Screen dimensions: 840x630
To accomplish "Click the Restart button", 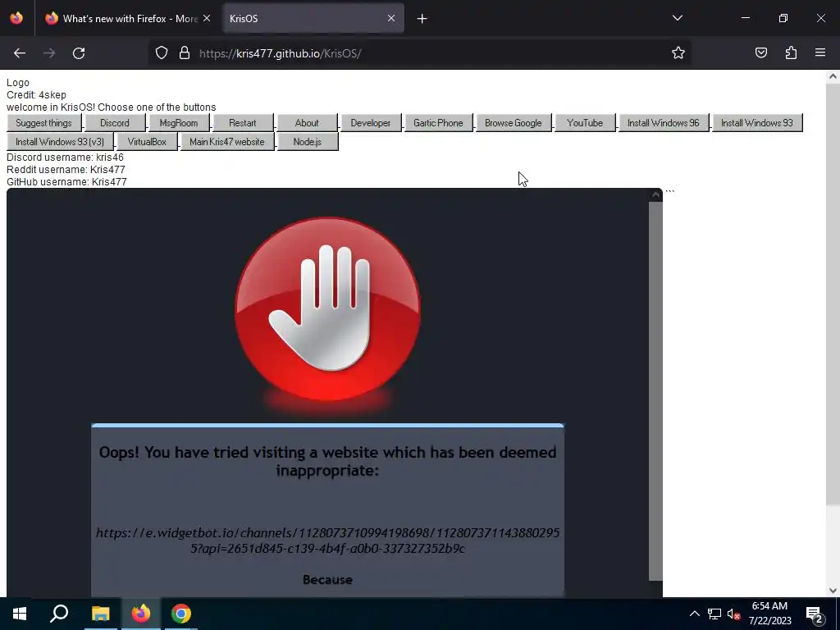I will (x=243, y=123).
